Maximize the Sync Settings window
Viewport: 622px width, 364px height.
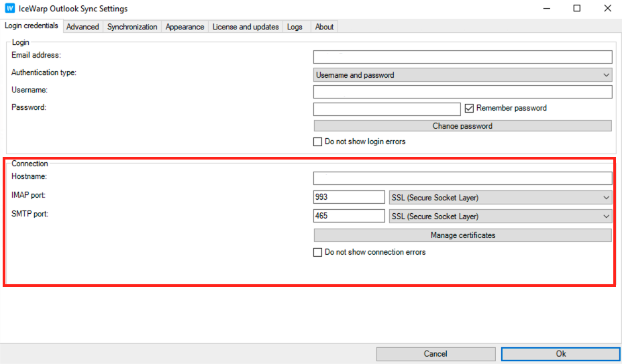[577, 8]
